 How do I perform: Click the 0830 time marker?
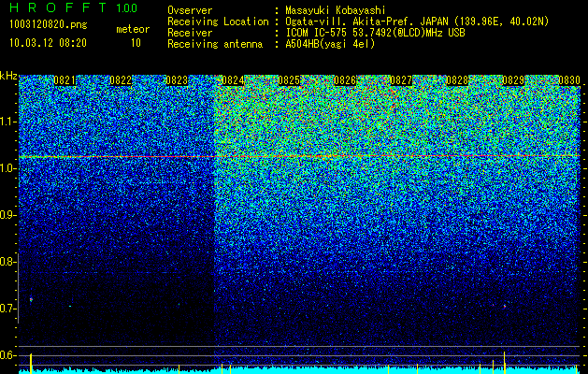[x=569, y=80]
